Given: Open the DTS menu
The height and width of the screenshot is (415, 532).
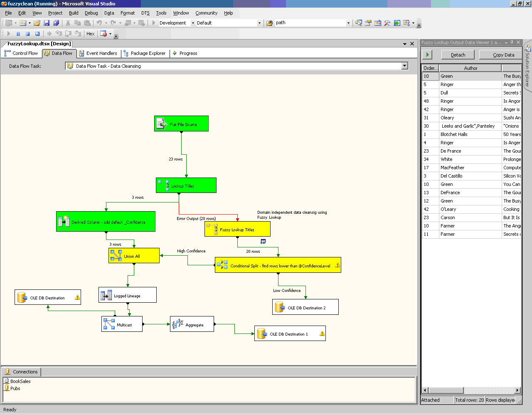Looking at the screenshot, I should [145, 13].
